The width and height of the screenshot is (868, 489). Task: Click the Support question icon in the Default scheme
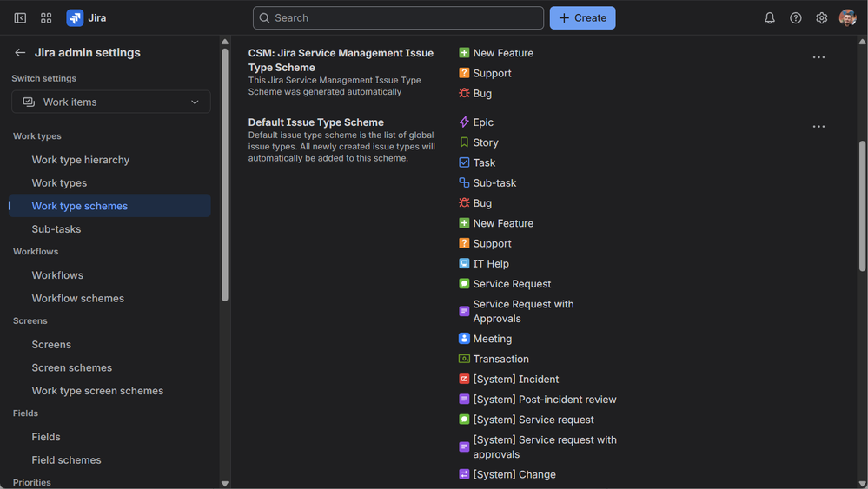click(464, 243)
